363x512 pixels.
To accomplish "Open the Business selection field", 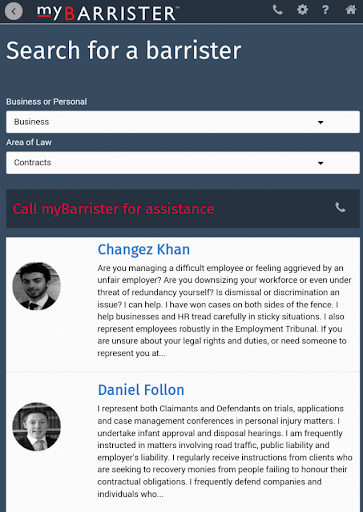I will pos(183,122).
